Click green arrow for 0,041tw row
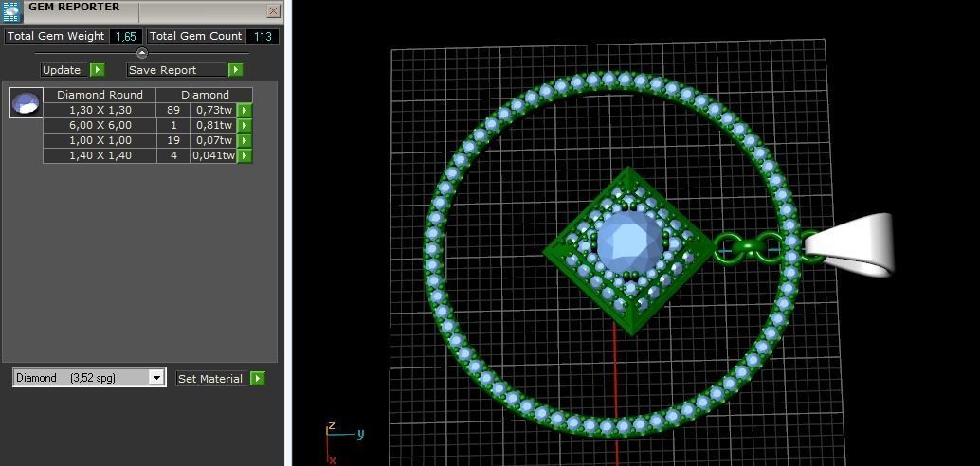The height and width of the screenshot is (466, 980). click(x=245, y=155)
